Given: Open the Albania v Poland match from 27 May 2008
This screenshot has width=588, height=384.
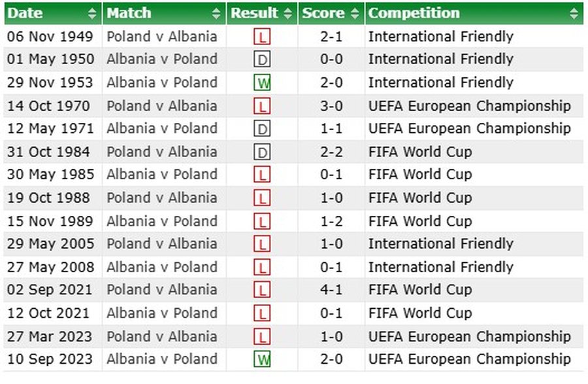Looking at the screenshot, I should coord(161,267).
